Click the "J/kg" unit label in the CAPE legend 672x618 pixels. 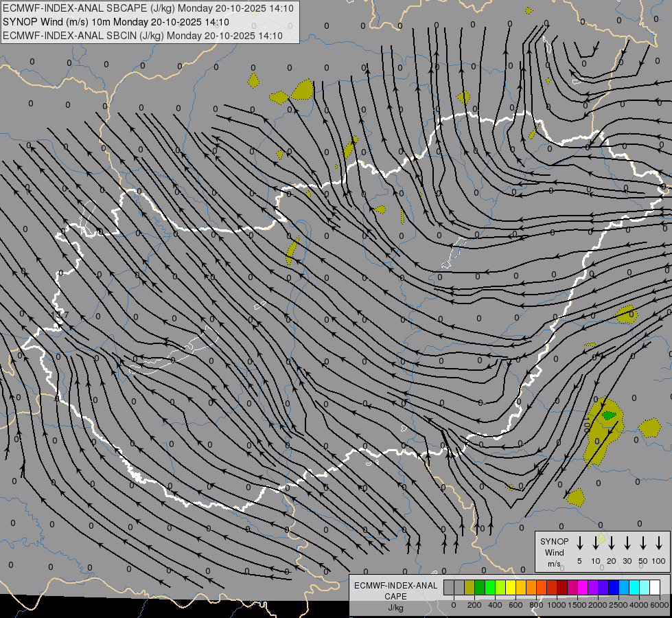click(395, 608)
